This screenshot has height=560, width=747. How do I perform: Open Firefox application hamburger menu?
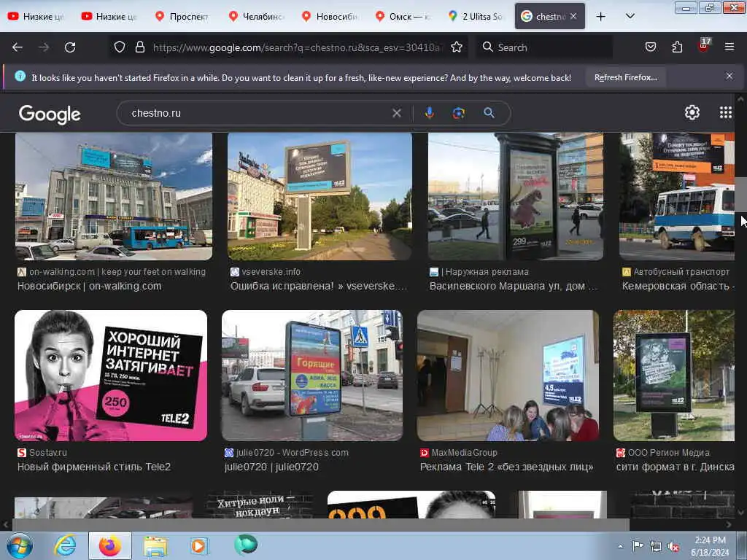coord(729,47)
